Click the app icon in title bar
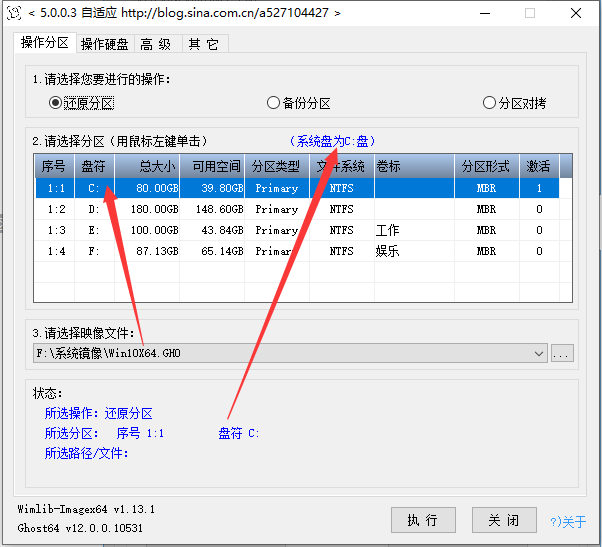 [13, 13]
